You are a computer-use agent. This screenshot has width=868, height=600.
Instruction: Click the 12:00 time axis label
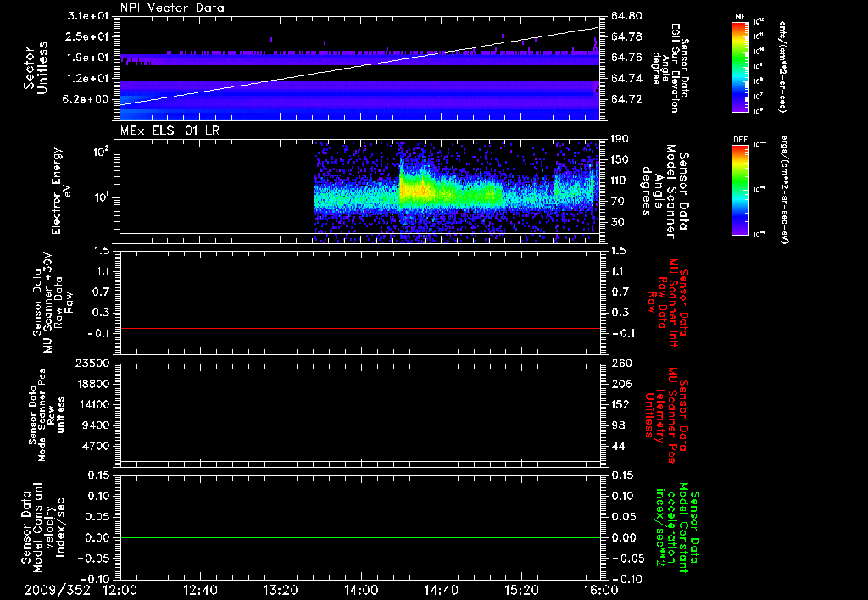pyautogui.click(x=120, y=590)
